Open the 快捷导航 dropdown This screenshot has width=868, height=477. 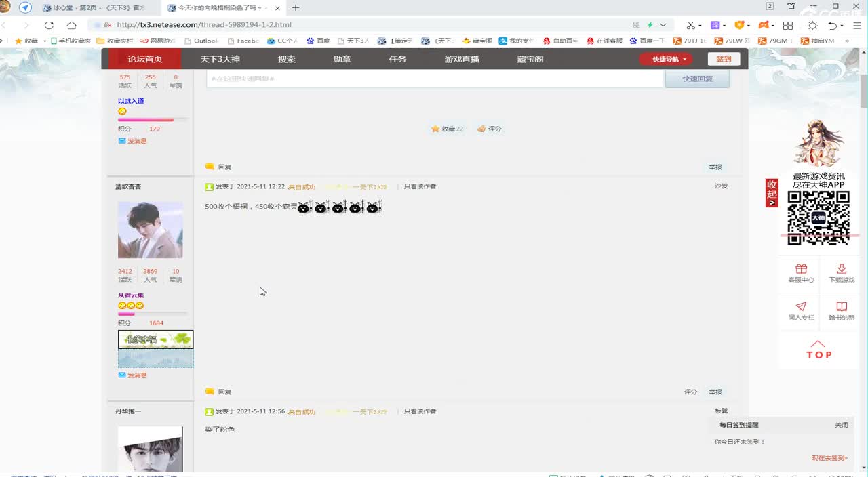665,59
